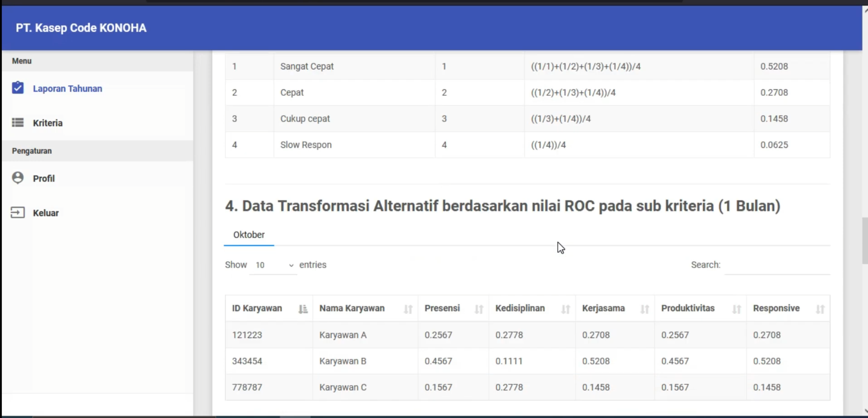Click the Laporan Tahunan clipboard icon
Screen dimensions: 868x418
click(18, 88)
